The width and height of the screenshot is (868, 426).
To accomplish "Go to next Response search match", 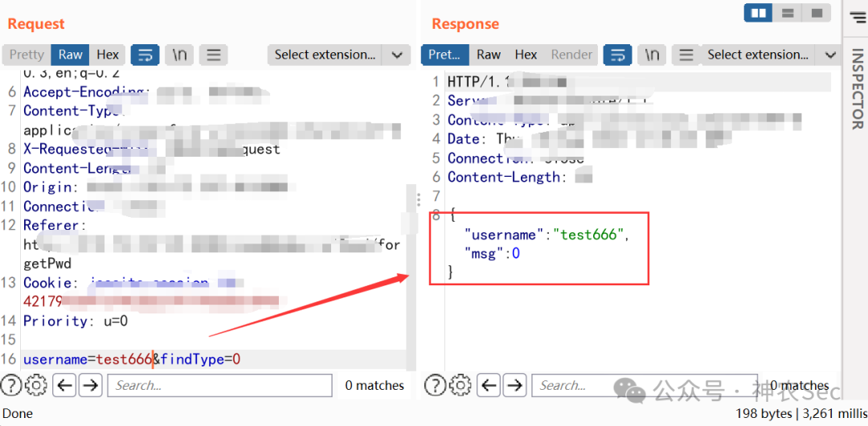I will coord(514,385).
